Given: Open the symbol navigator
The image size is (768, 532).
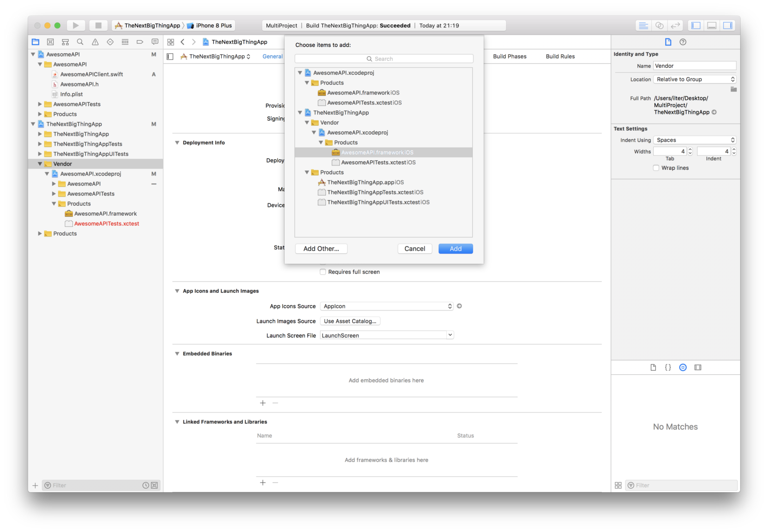Looking at the screenshot, I should pos(65,42).
